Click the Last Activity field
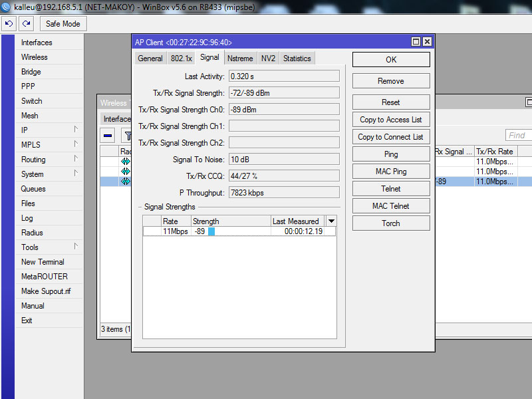The height and width of the screenshot is (399, 532). 284,76
